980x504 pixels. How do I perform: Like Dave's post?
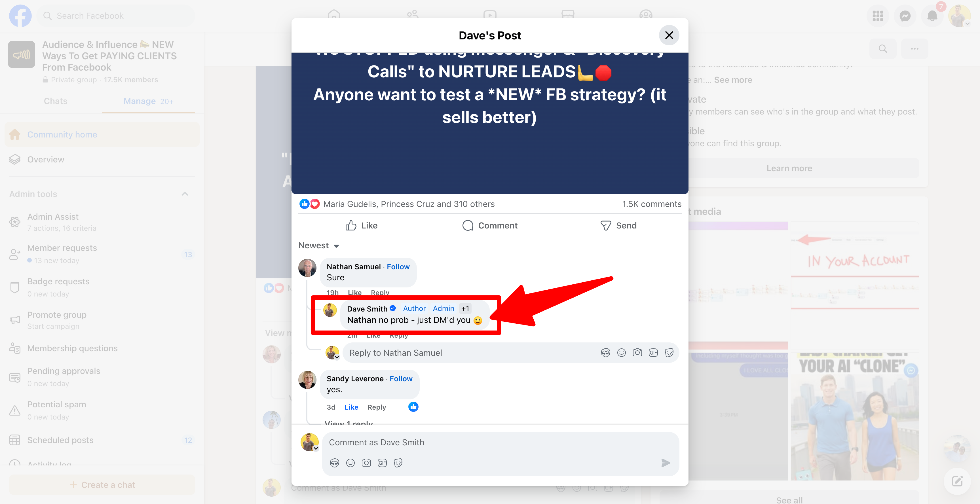(x=362, y=226)
